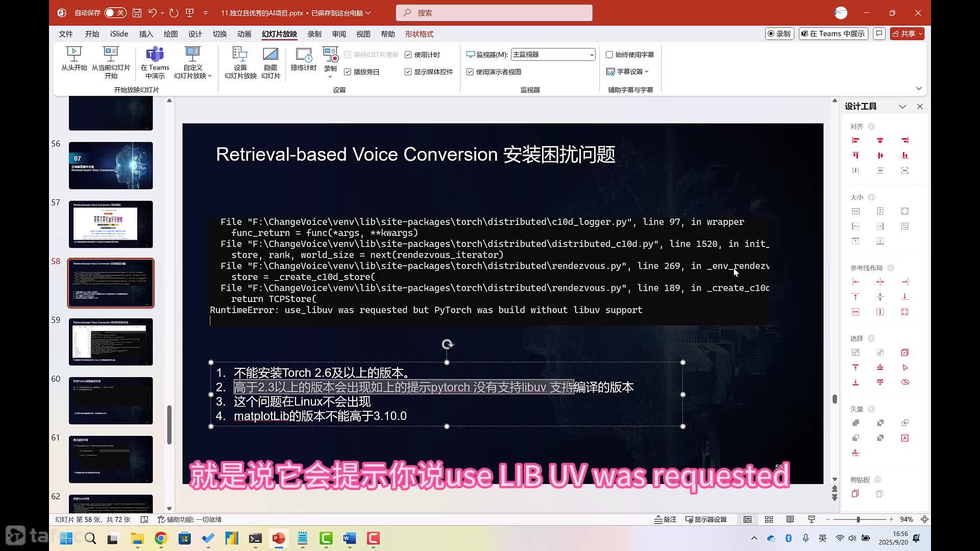
Task: Open Word from the taskbar
Action: [x=350, y=538]
